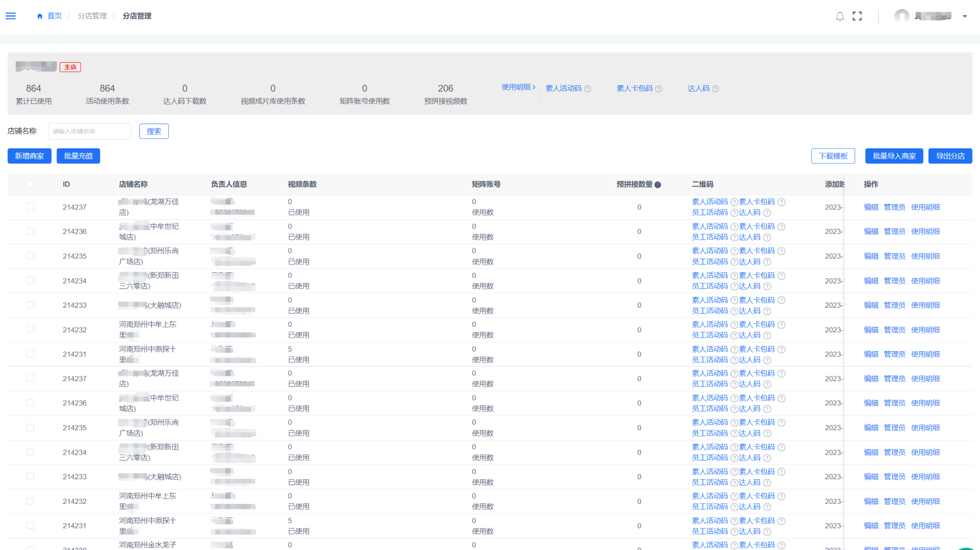Viewport: 980px width, 550px height.
Task: Click the user avatar image
Action: click(x=902, y=16)
